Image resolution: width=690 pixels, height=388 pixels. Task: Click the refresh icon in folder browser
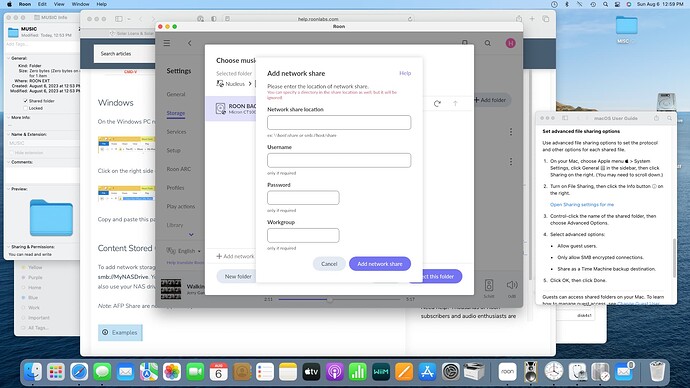tap(437, 103)
